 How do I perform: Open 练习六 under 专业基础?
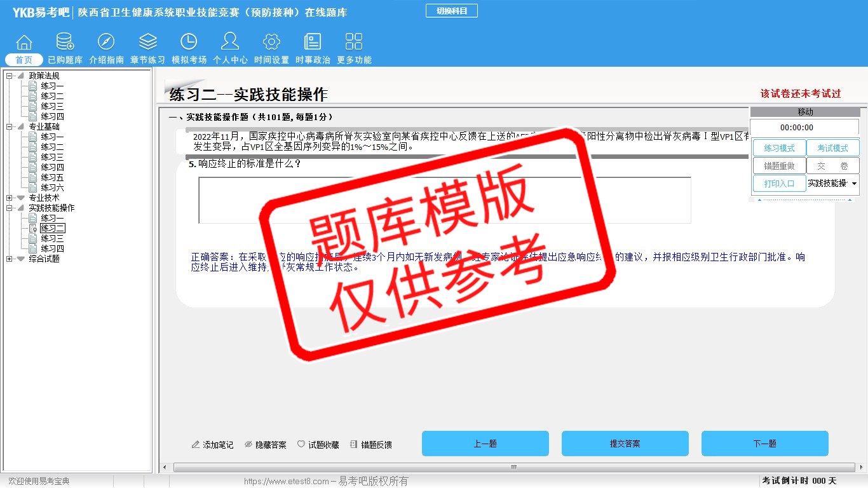(52, 187)
